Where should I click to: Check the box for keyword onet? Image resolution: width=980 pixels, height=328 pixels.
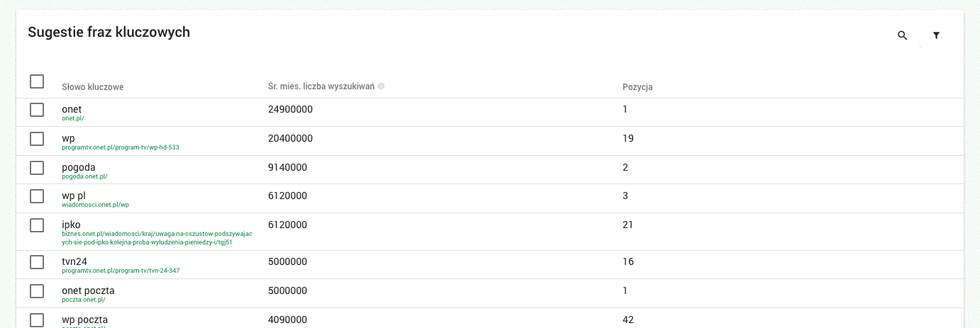click(37, 110)
